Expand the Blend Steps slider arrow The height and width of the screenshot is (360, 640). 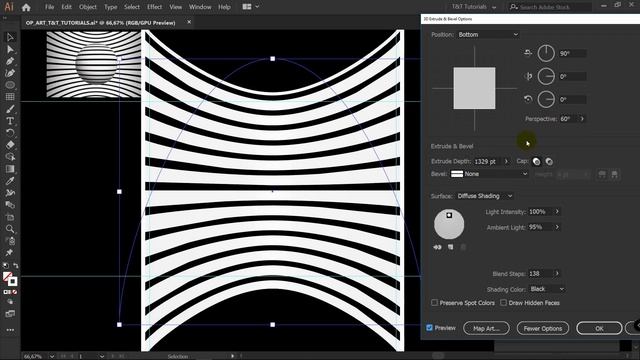557,273
